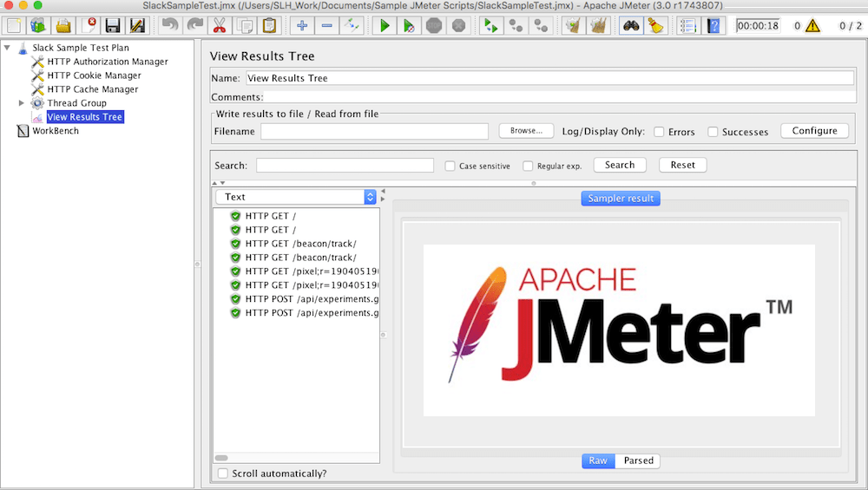Image resolution: width=868 pixels, height=490 pixels.
Task: Select HTTP Authorization Manager in tree
Action: (108, 62)
